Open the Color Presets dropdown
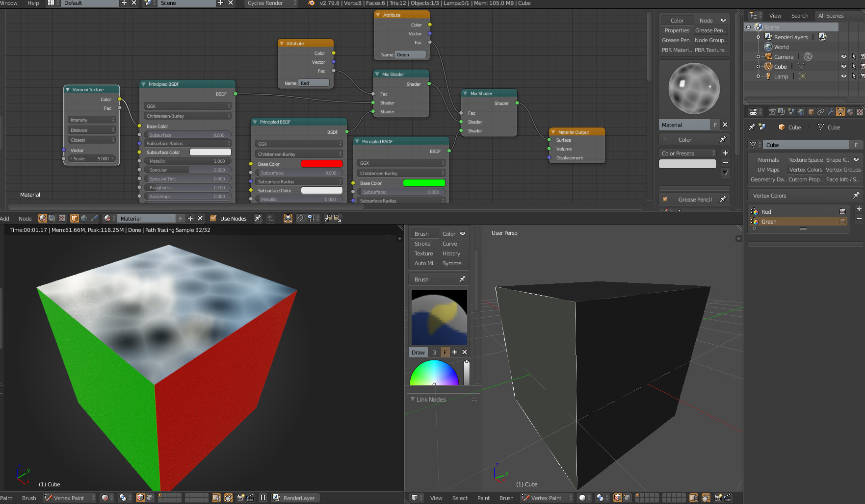 [x=687, y=153]
